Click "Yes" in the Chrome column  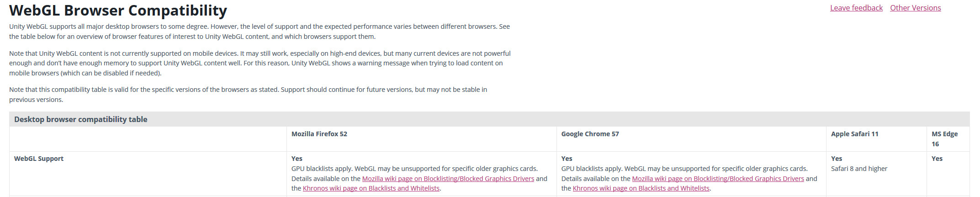pyautogui.click(x=567, y=159)
